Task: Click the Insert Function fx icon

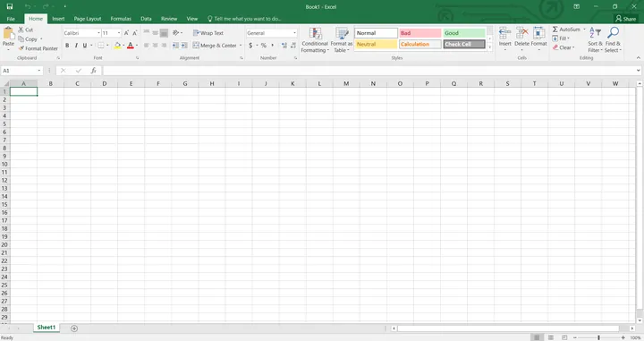Action: click(x=94, y=71)
